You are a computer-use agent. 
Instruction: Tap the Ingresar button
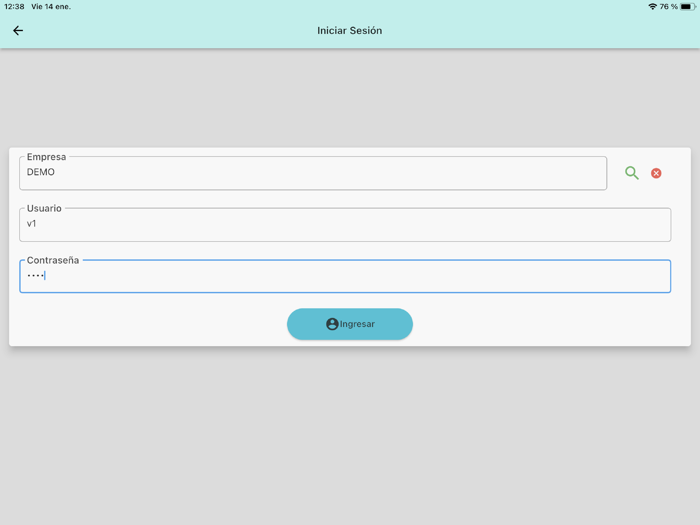(x=350, y=324)
